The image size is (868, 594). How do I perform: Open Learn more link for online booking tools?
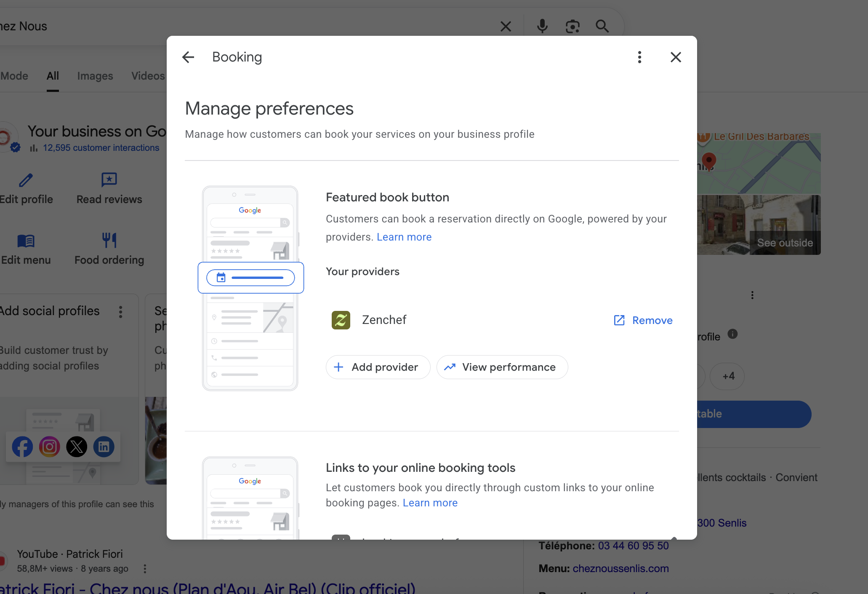pyautogui.click(x=430, y=503)
